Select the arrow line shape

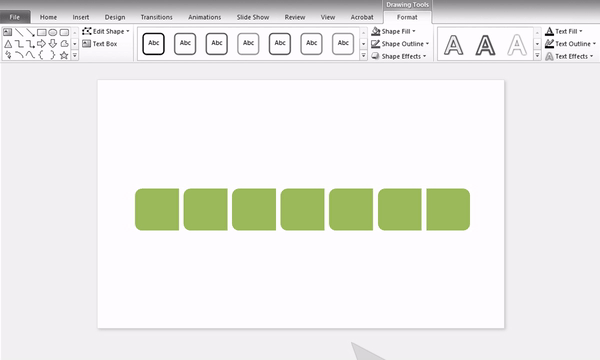(x=30, y=32)
